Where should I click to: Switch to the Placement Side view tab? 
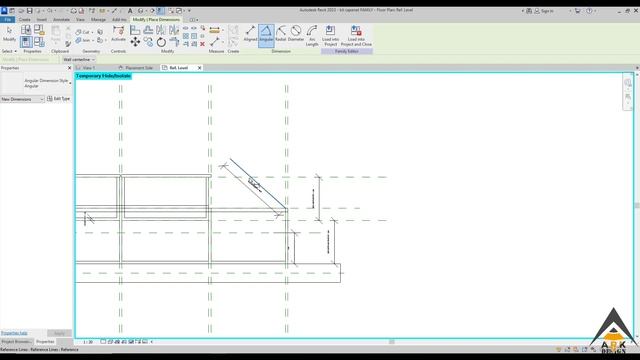click(x=136, y=68)
